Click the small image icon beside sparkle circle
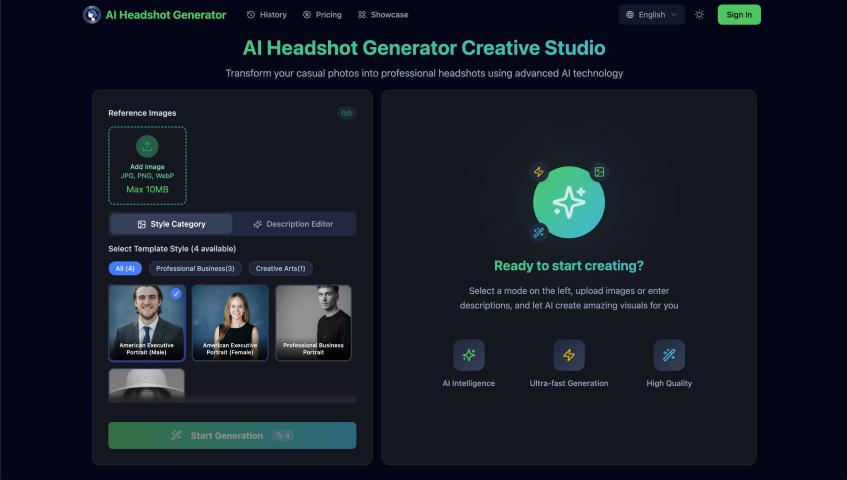847x480 pixels. pyautogui.click(x=598, y=172)
